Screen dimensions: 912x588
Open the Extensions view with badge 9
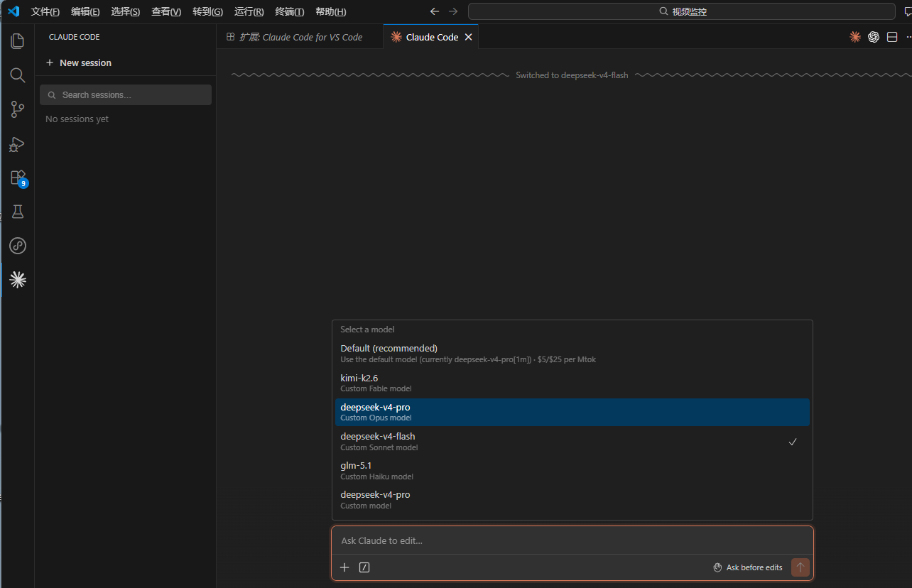(18, 178)
